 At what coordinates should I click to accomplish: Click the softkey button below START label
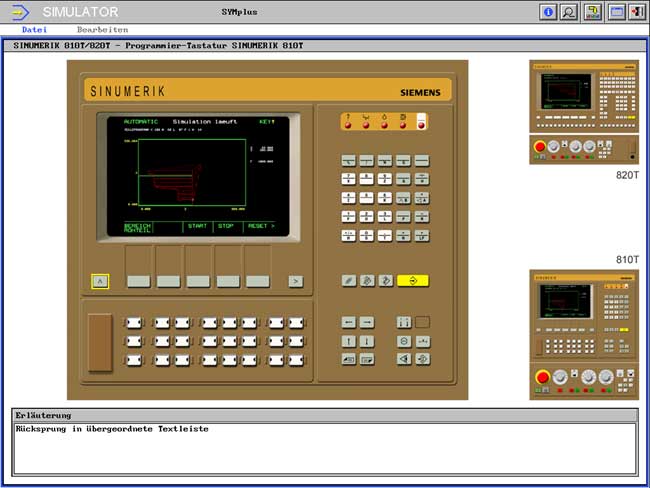click(x=198, y=282)
